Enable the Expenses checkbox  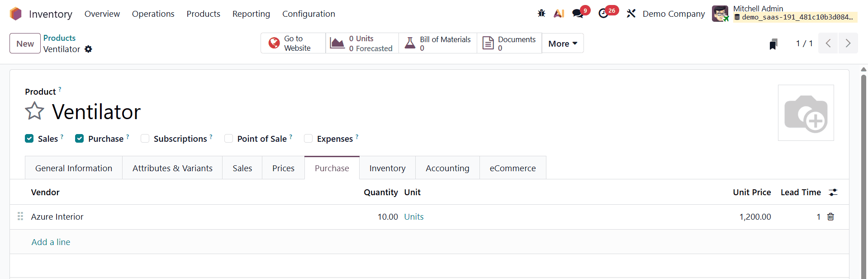click(x=308, y=139)
